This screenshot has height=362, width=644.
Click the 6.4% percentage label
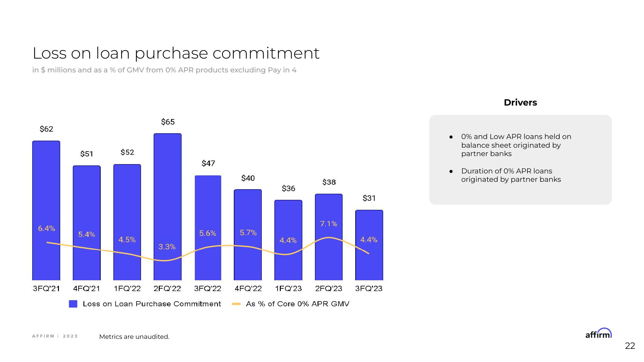point(46,228)
